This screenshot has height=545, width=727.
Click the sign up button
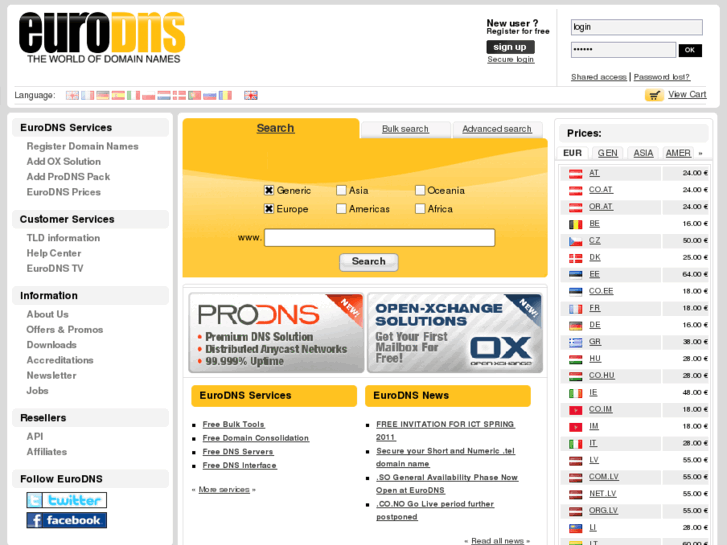tap(510, 47)
